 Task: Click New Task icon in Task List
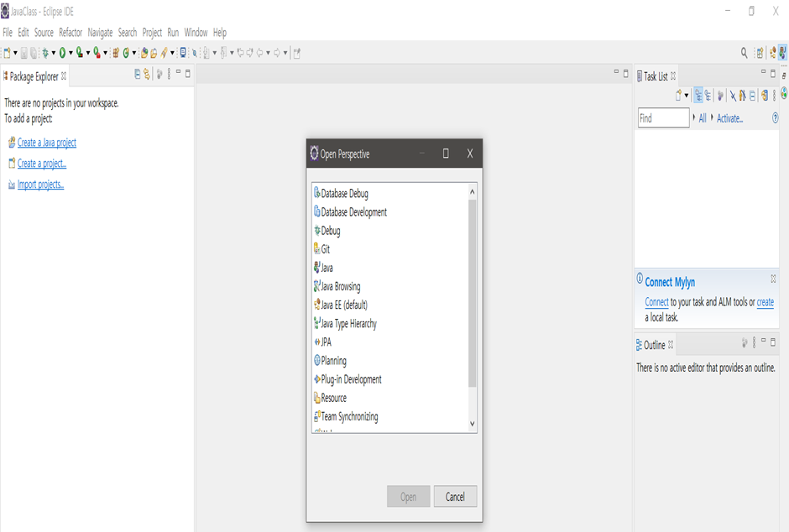tap(679, 95)
